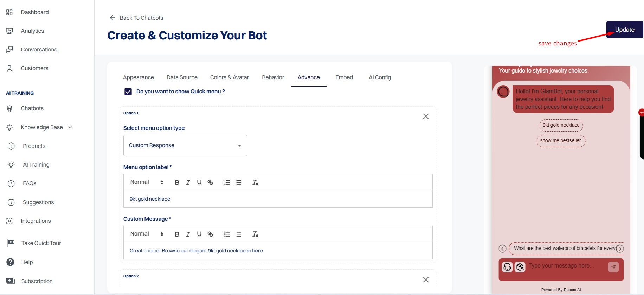Click the send message arrow icon
This screenshot has width=644, height=295.
(x=613, y=267)
